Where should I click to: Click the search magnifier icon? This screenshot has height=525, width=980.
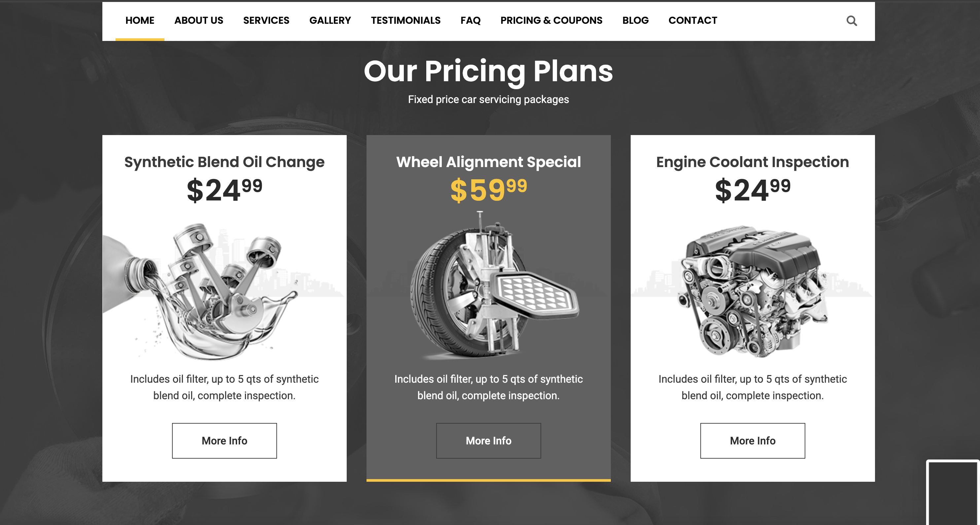[852, 20]
